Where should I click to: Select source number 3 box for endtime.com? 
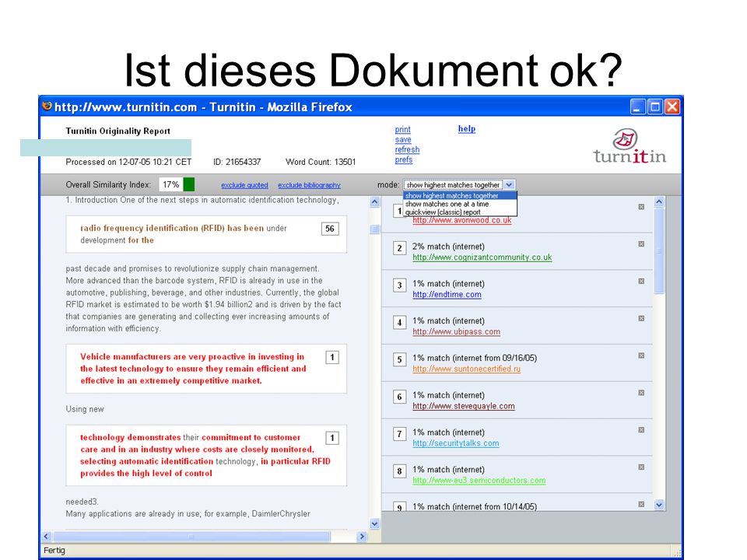[400, 285]
